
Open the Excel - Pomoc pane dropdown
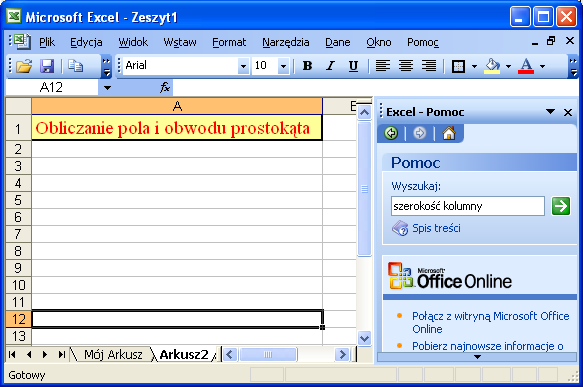(550, 112)
